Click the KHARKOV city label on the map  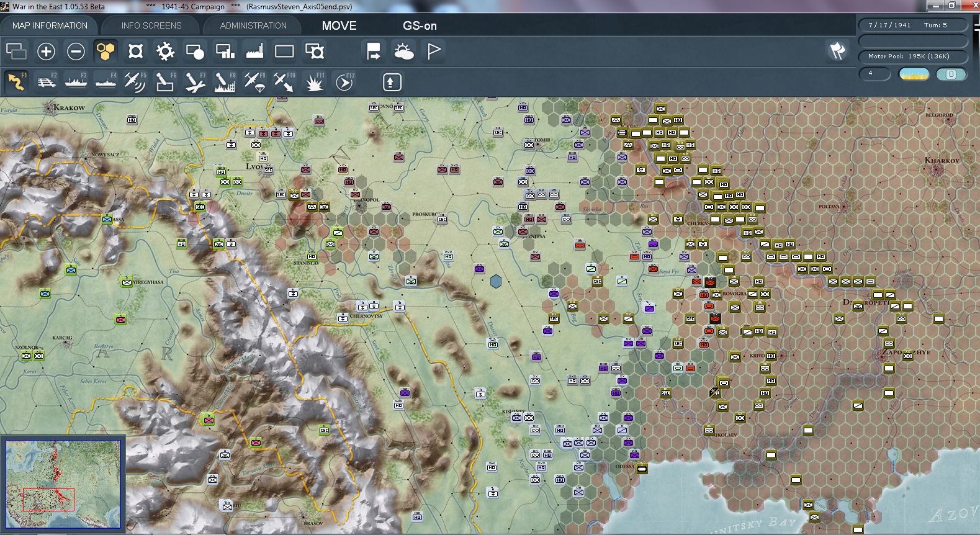tap(942, 160)
